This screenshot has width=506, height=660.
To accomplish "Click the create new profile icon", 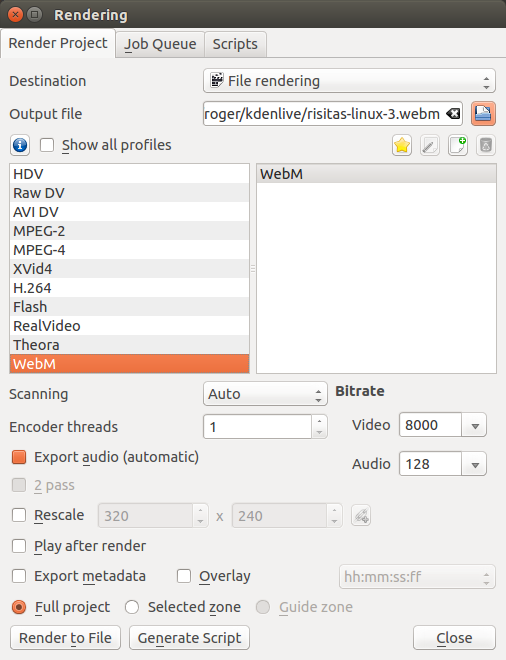I will (x=458, y=146).
